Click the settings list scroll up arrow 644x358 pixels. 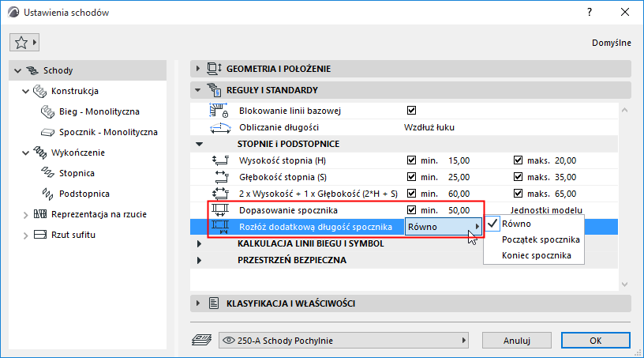pyautogui.click(x=625, y=110)
